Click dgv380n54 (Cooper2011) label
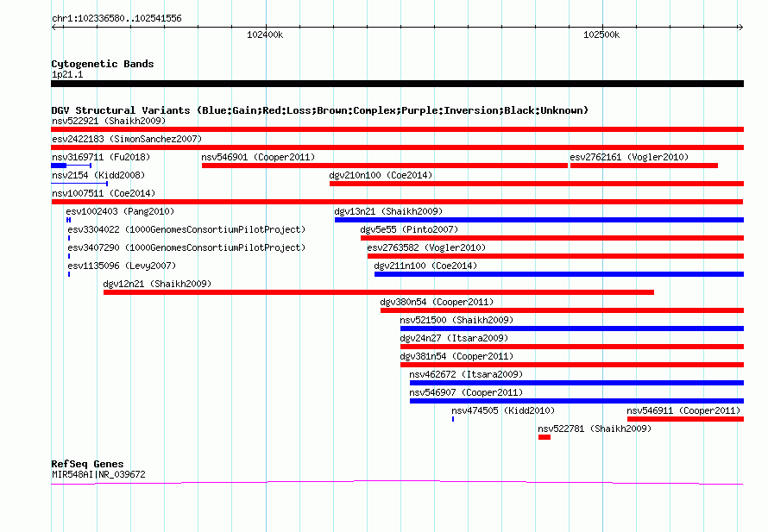This screenshot has height=532, width=768. click(x=437, y=302)
